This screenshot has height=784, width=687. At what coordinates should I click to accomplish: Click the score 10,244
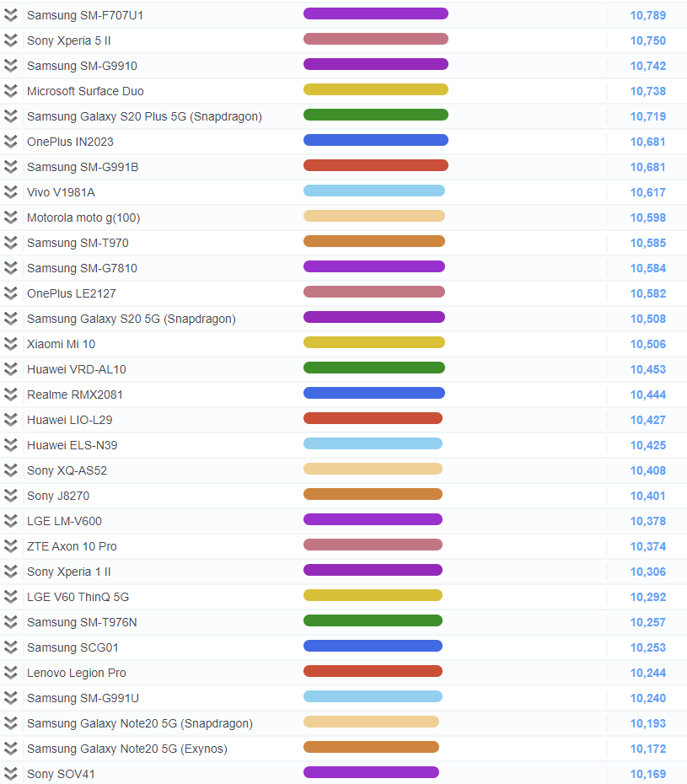648,673
